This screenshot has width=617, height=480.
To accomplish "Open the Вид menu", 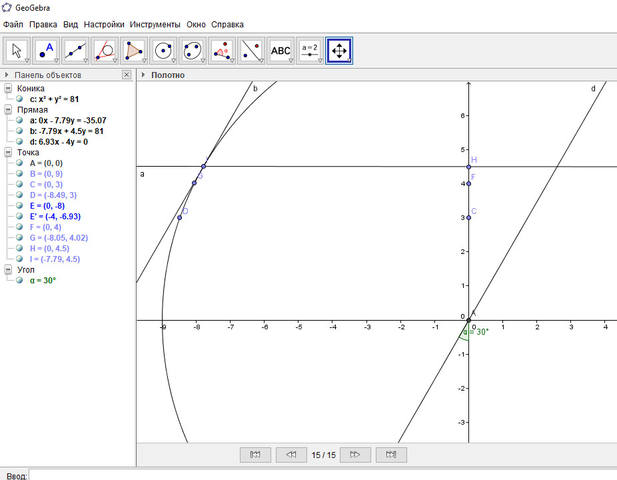I will click(x=70, y=24).
